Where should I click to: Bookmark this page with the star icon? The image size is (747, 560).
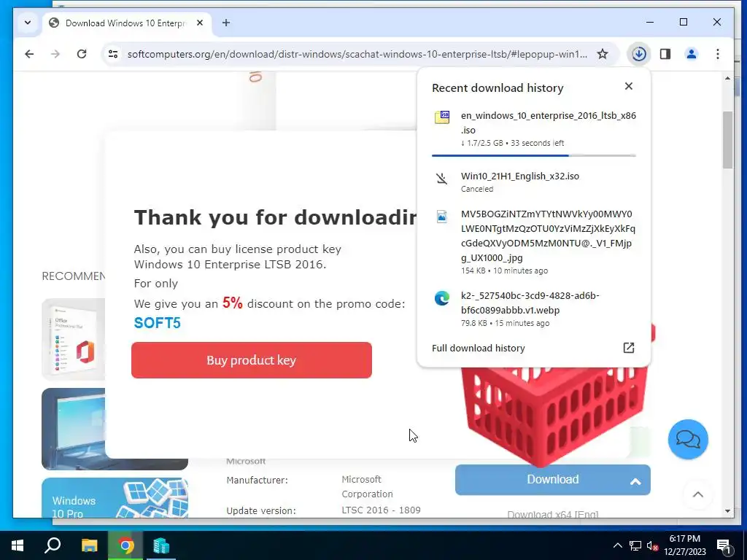coord(603,54)
